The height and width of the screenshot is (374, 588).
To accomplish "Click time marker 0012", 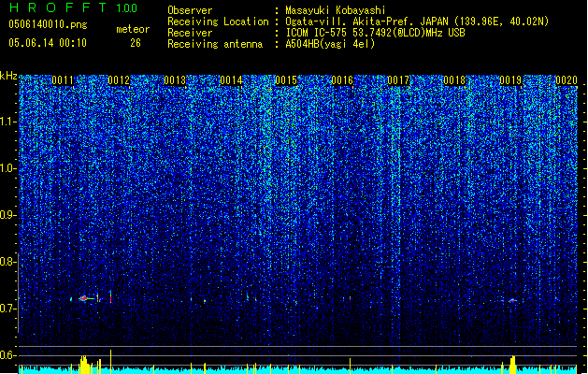I will pyautogui.click(x=119, y=80).
